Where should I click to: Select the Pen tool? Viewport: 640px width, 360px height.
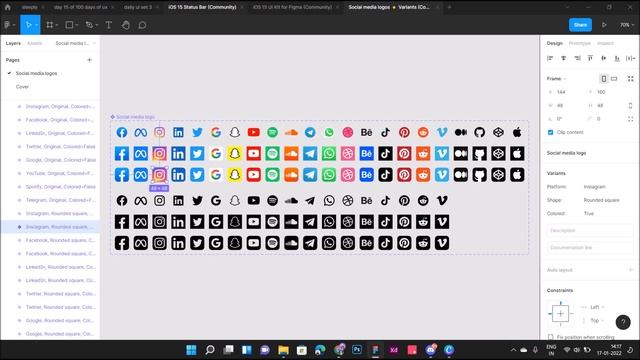pos(89,25)
